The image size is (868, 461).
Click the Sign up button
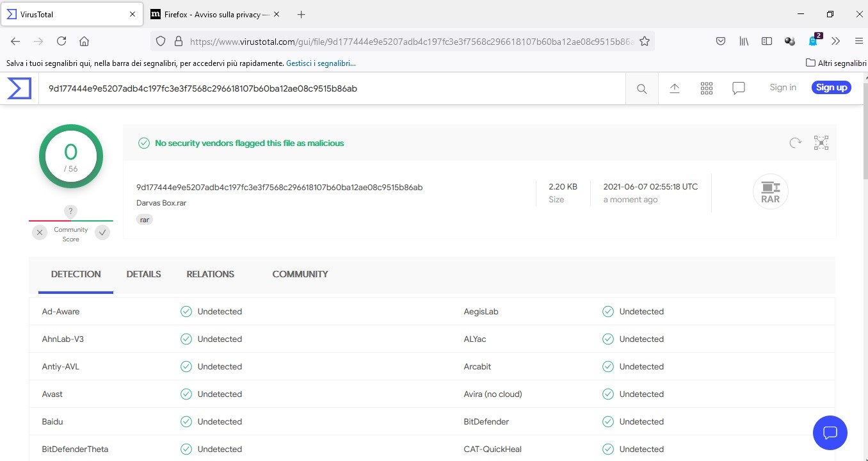point(832,88)
